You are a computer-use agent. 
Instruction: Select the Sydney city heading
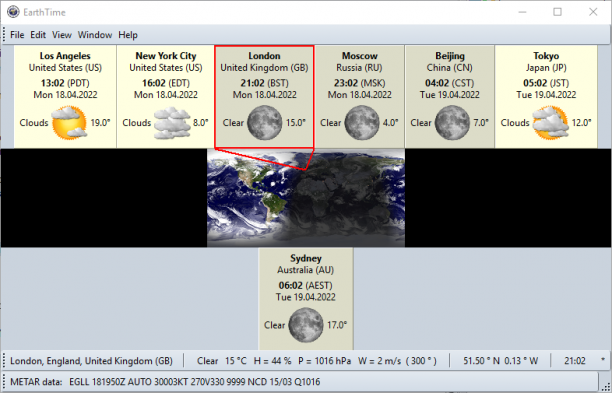pos(306,258)
